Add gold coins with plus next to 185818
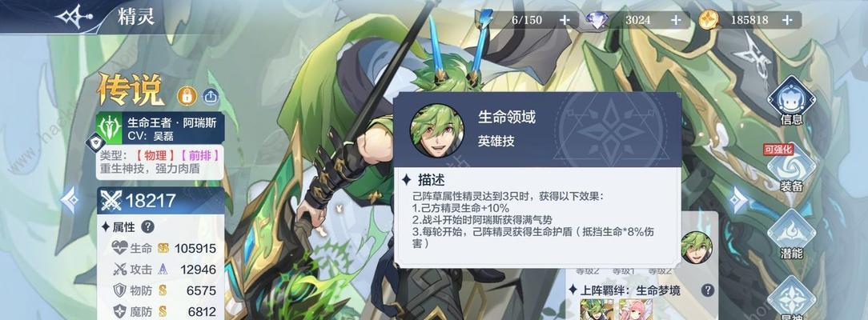The height and width of the screenshot is (320, 868). click(x=786, y=21)
